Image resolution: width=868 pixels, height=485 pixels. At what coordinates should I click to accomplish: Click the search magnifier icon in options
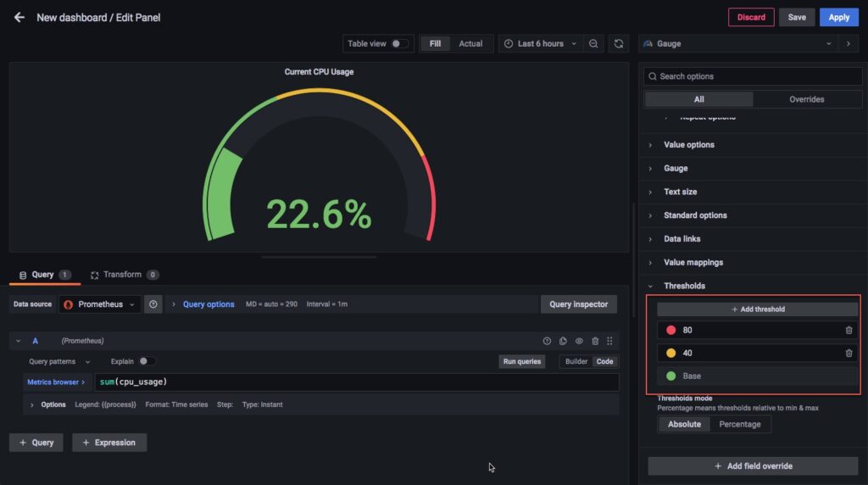[653, 76]
